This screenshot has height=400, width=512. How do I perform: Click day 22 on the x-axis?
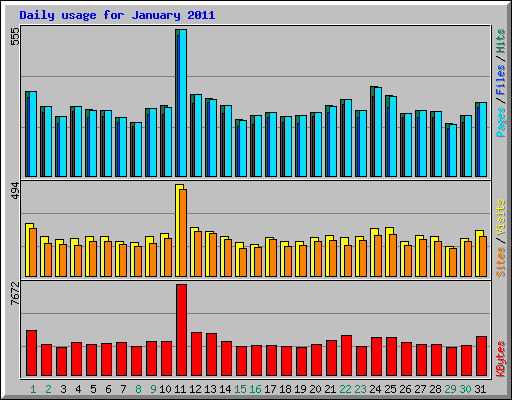click(345, 389)
